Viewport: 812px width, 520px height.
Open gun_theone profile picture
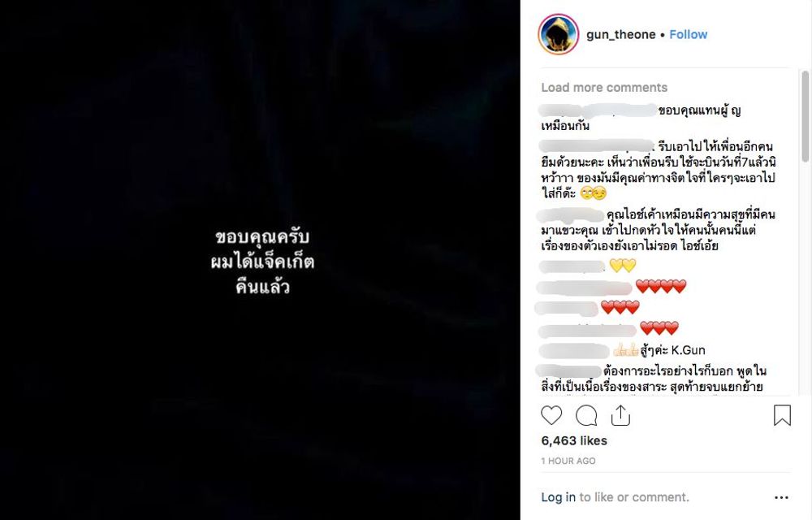[x=559, y=34]
